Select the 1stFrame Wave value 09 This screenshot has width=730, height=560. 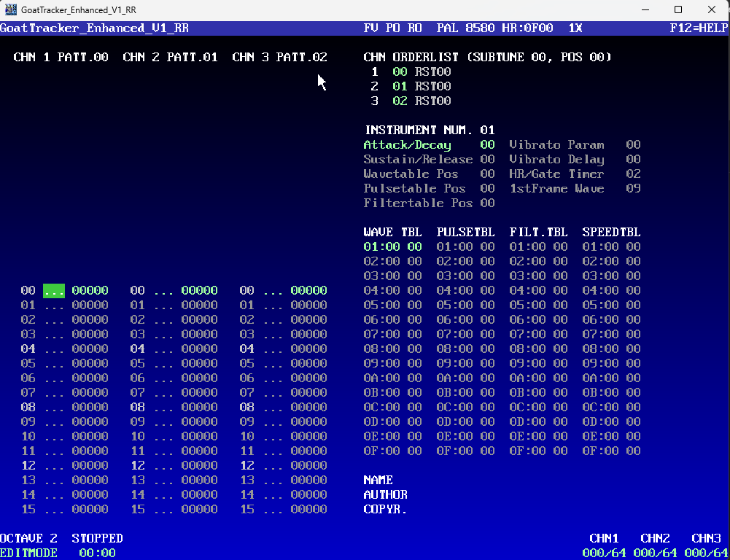[x=633, y=189]
